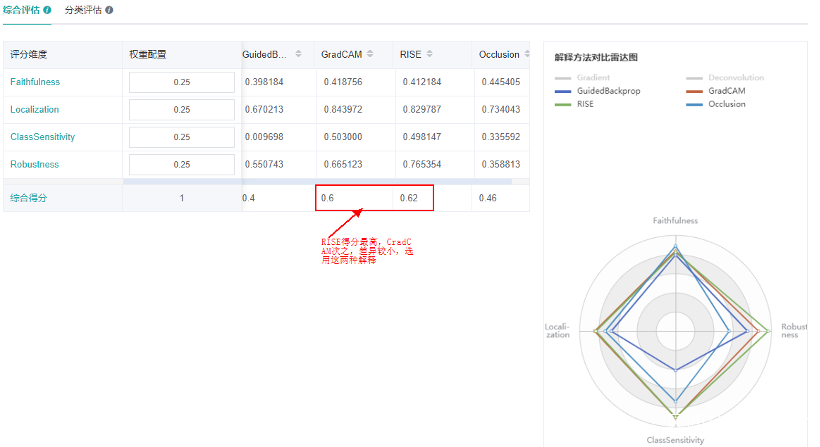820x447 pixels.
Task: Open the ClassSensitivity dimension link
Action: [x=42, y=137]
